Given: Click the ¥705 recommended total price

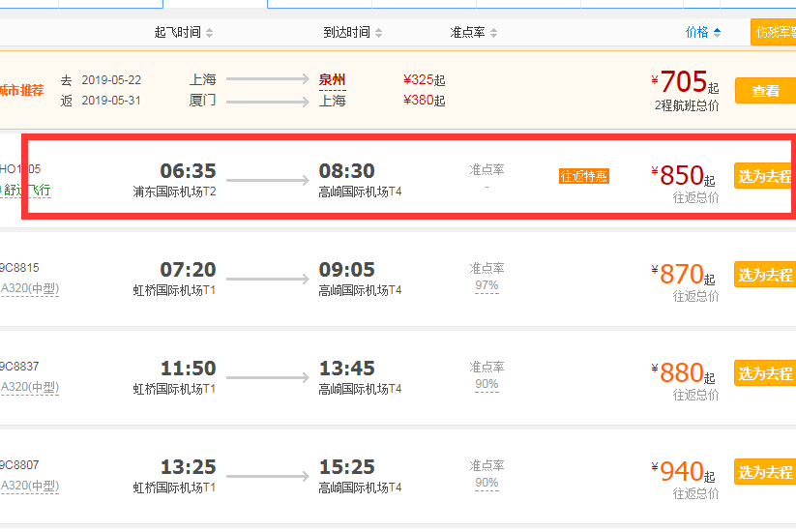Looking at the screenshot, I should 684,84.
